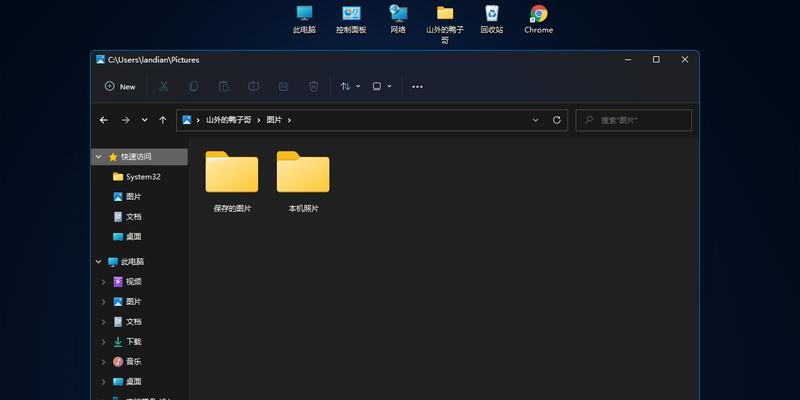The height and width of the screenshot is (400, 800).
Task: Select 山外的鸭子哥 desktop folder icon
Action: click(445, 24)
